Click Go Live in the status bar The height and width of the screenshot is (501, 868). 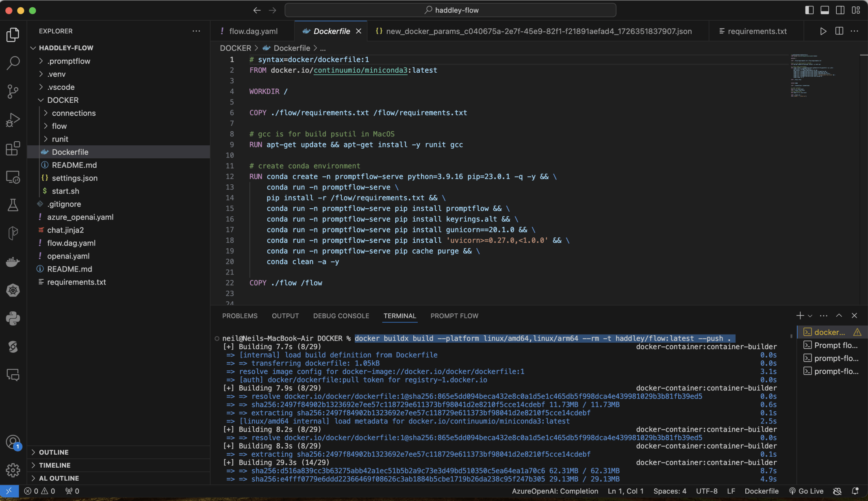point(806,491)
